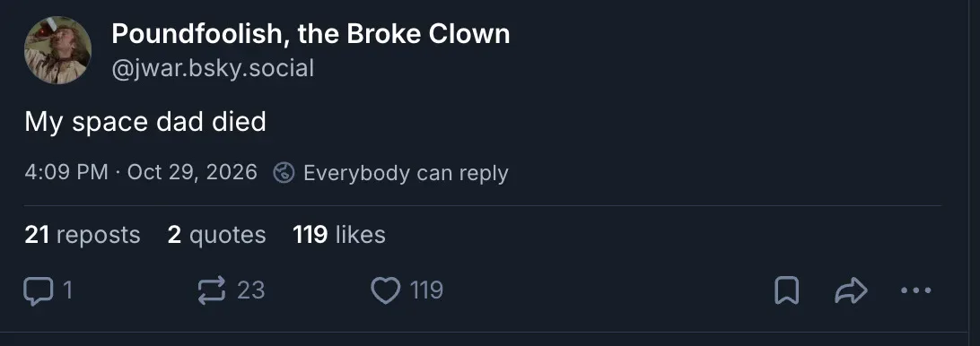The width and height of the screenshot is (980, 346).
Task: Click the like count 119 beside heart
Action: point(426,290)
